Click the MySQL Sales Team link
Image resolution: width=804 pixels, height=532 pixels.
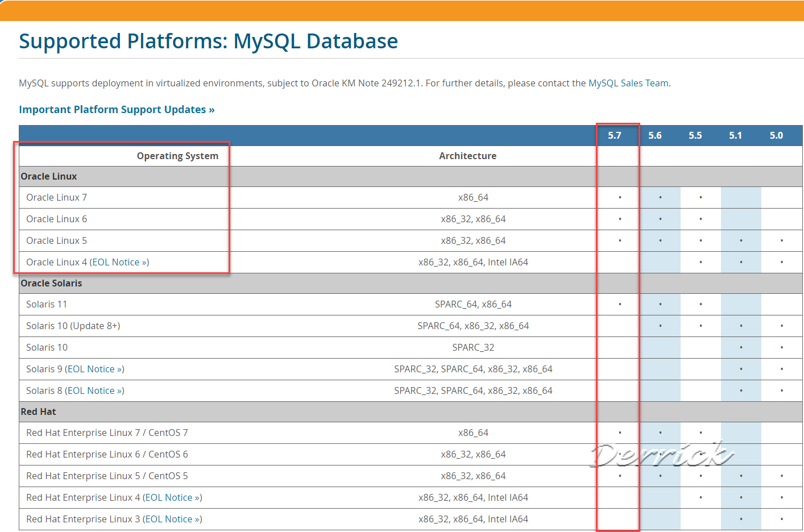(628, 83)
